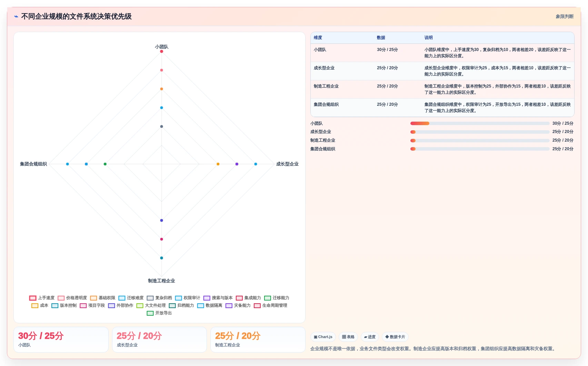Select the 表格 tag chip

[348, 337]
